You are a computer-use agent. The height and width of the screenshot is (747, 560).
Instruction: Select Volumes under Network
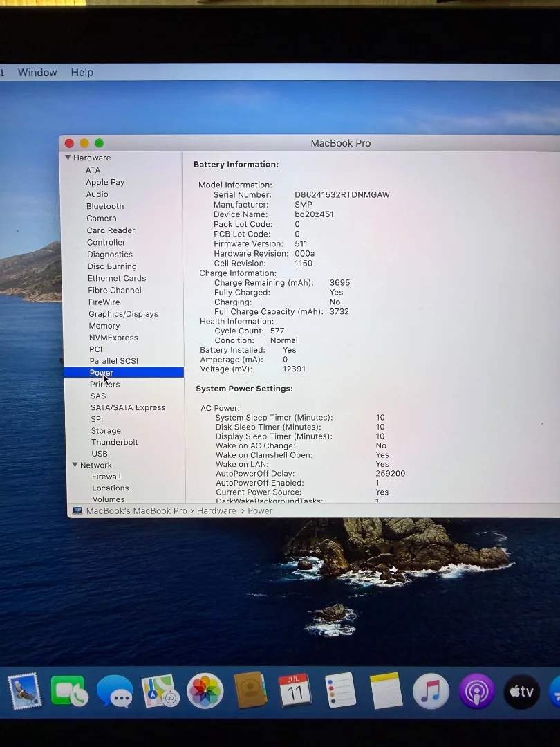(x=109, y=499)
